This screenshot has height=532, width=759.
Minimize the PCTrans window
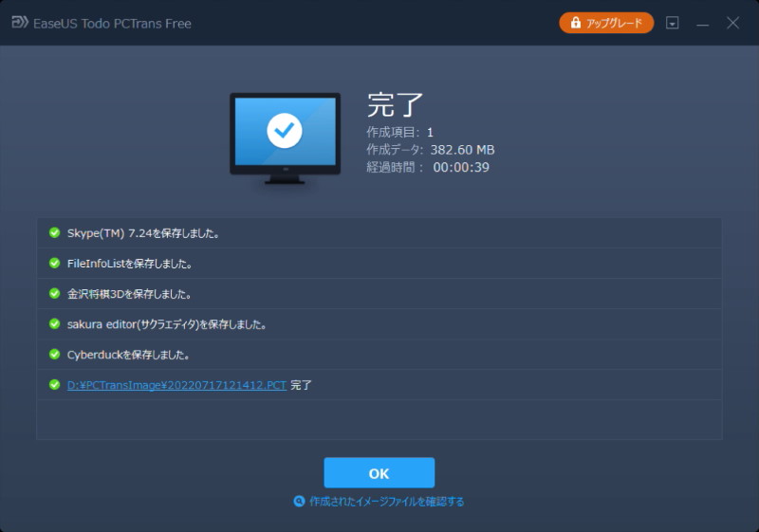[702, 23]
